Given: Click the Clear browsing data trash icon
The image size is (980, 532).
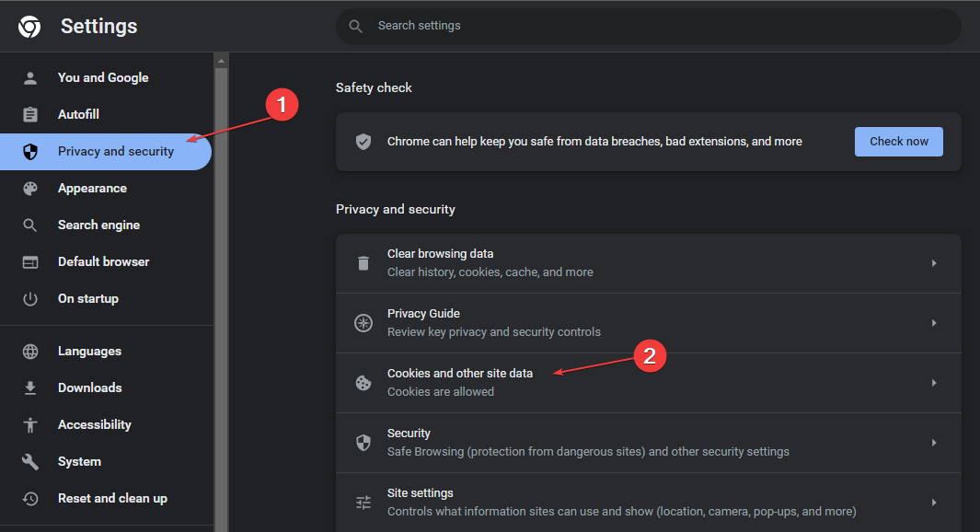Looking at the screenshot, I should click(x=363, y=263).
